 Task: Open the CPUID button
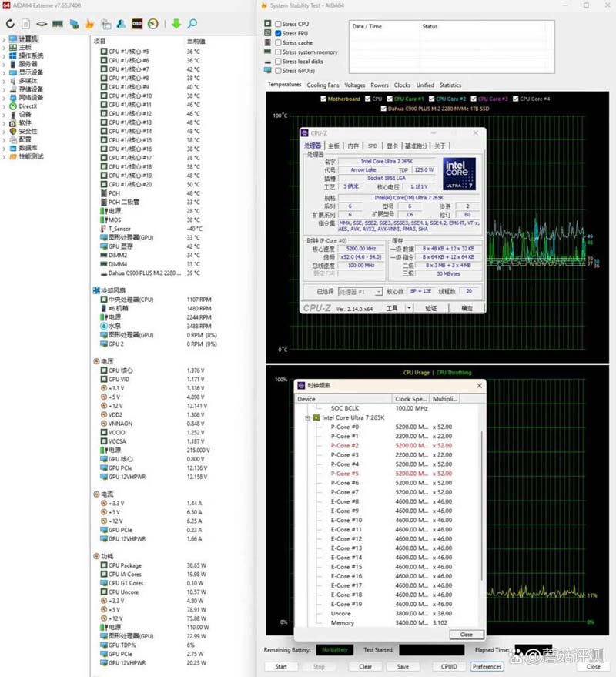(449, 667)
